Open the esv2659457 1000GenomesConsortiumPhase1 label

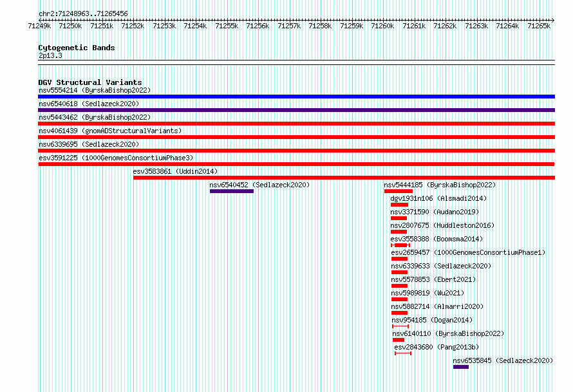(468, 252)
